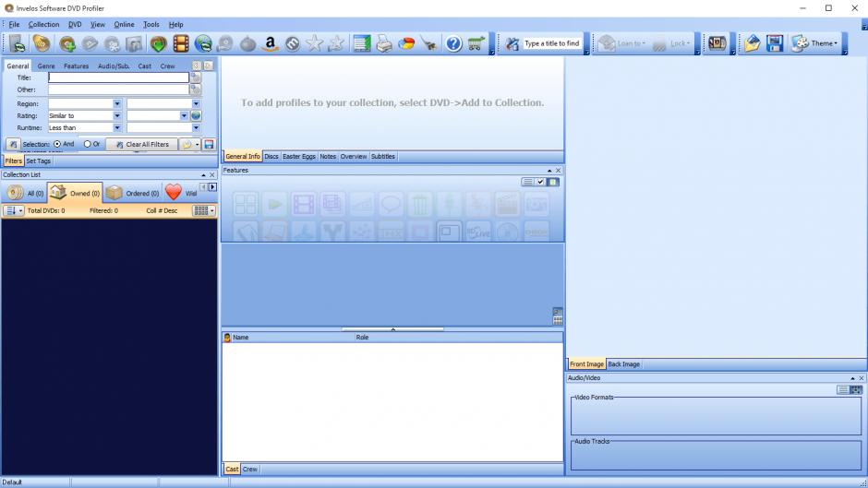
Task: Click the plug toolbar icon
Action: pos(429,43)
